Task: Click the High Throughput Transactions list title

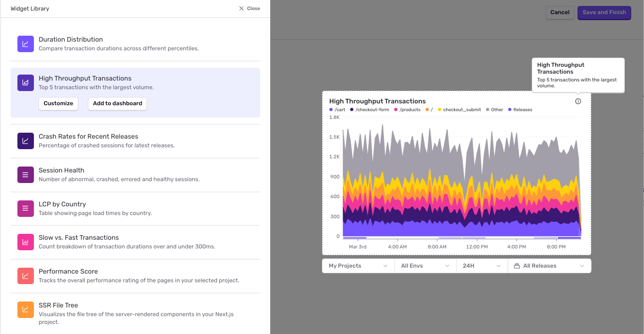Action: click(x=85, y=78)
